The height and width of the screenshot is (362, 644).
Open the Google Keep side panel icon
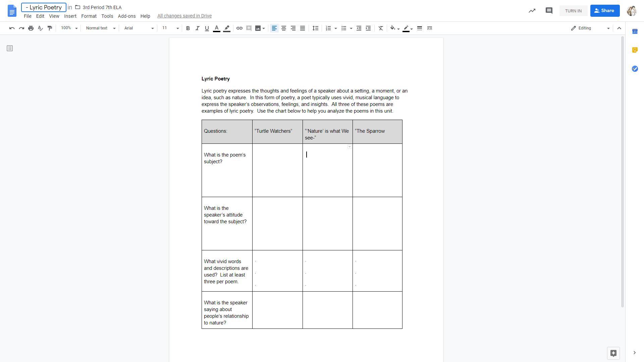click(x=635, y=50)
